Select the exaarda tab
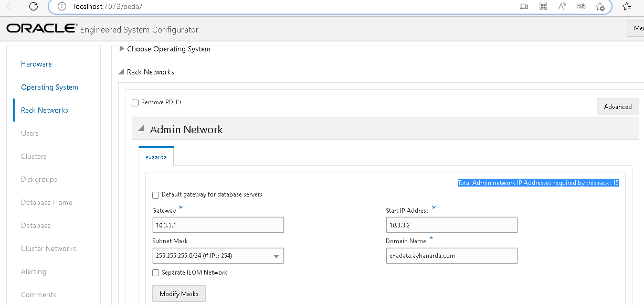644x305 pixels. click(156, 157)
